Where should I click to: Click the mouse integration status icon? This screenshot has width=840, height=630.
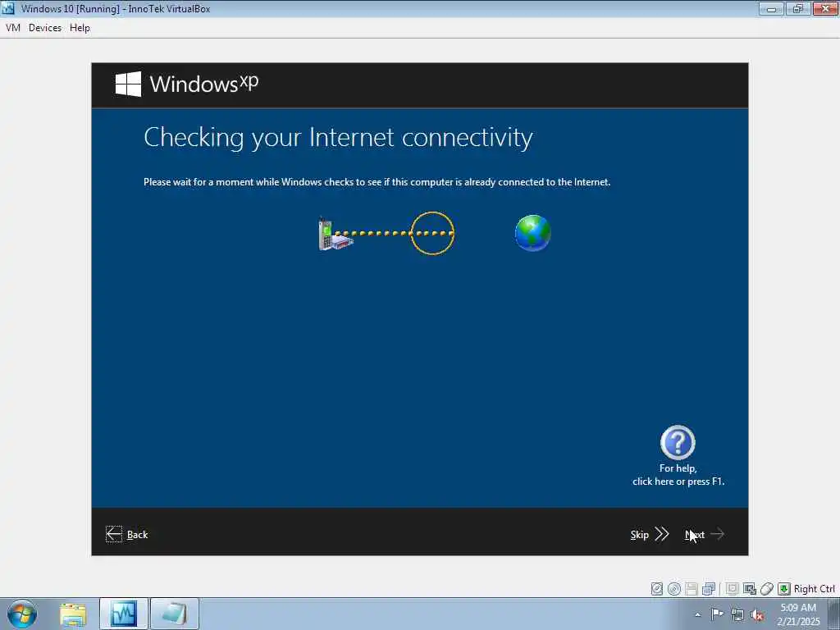[x=767, y=589]
